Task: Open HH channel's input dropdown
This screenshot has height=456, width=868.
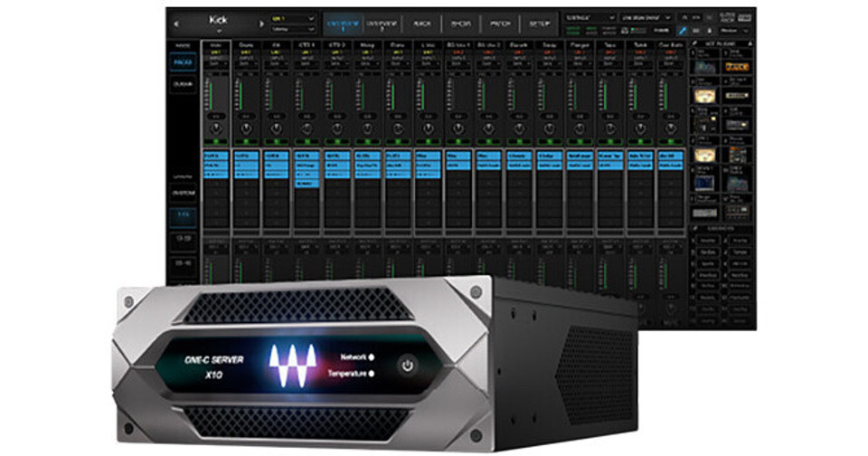Action: [276, 64]
